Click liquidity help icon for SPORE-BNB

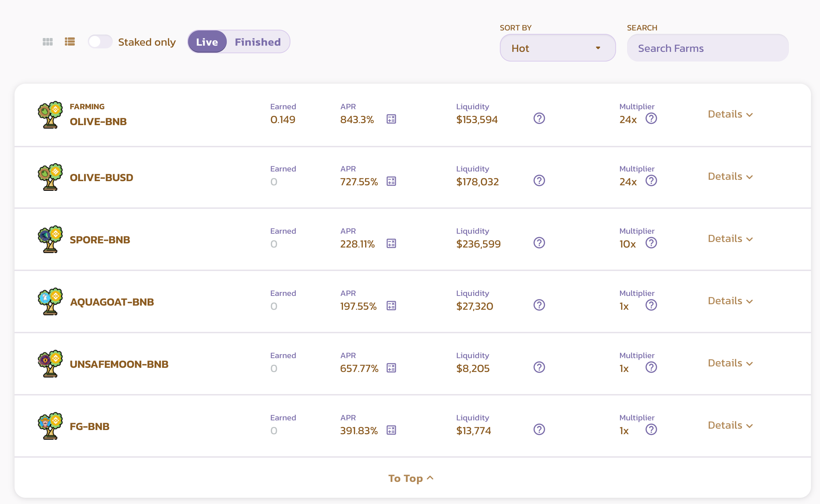539,243
